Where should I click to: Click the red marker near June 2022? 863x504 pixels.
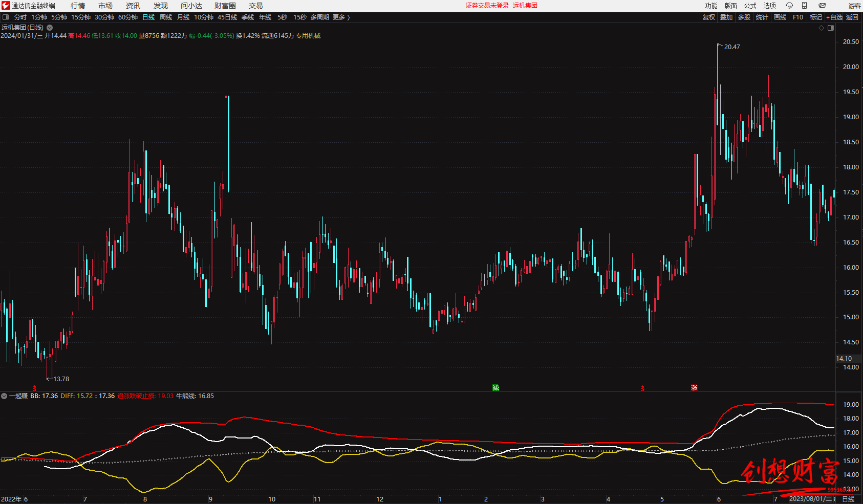(x=35, y=388)
